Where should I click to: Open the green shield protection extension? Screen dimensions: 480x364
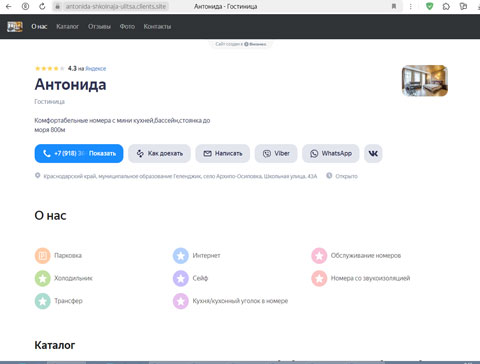click(430, 6)
